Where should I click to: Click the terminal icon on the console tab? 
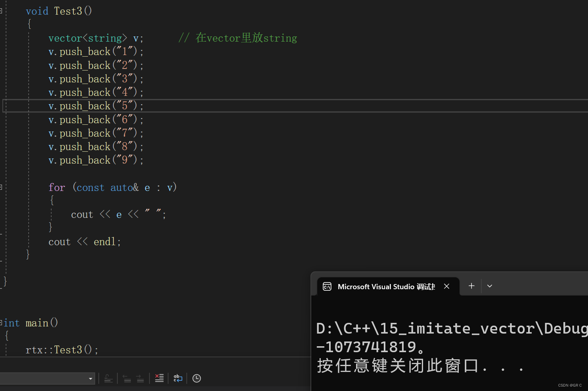(327, 286)
